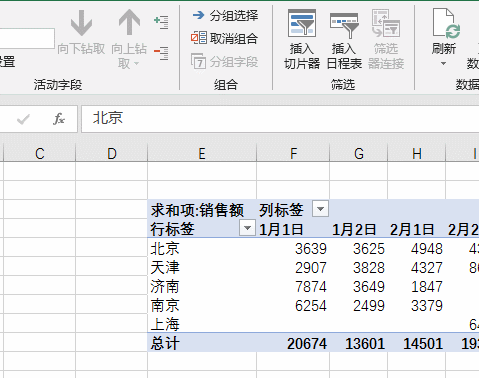The image size is (479, 378).
Task: Click the 2月1日 column label
Action: point(412,229)
